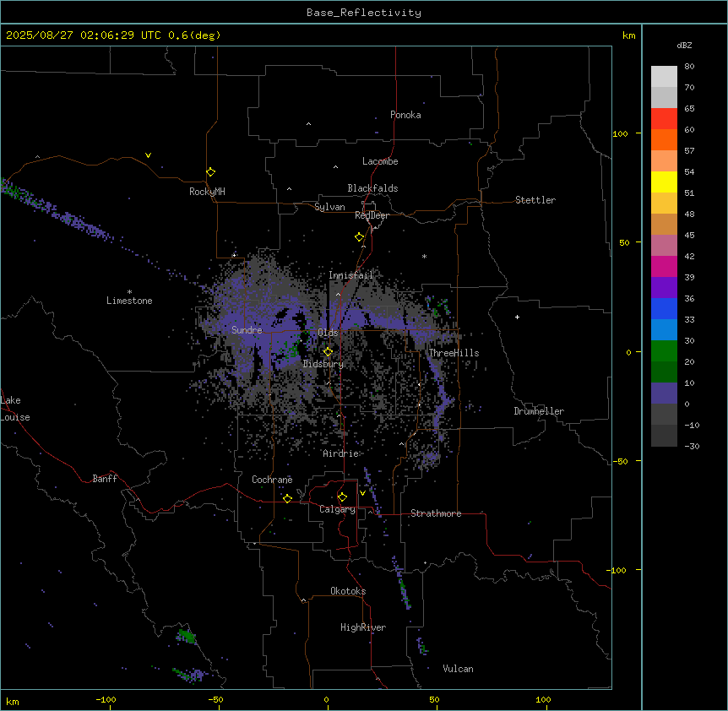Image resolution: width=728 pixels, height=711 pixels.
Task: Select the dark orange 57–60 dBZ swatch
Action: tap(664, 139)
